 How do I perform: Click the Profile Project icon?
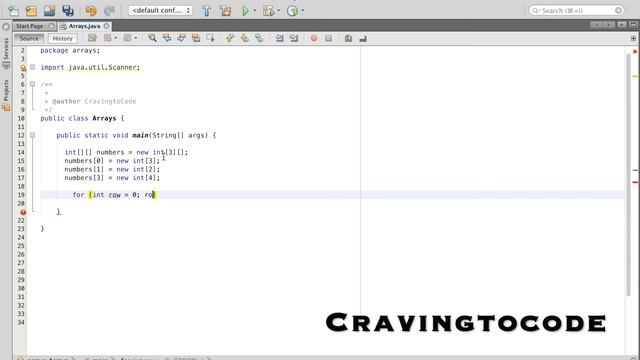click(292, 11)
